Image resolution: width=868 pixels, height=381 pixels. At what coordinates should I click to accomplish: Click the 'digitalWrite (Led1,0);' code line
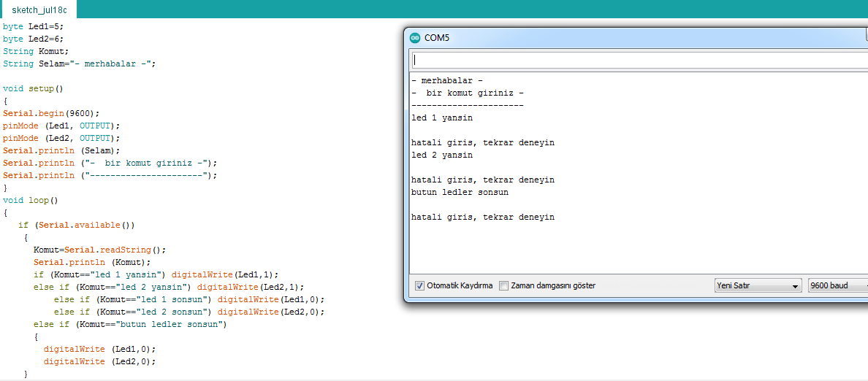click(x=99, y=349)
